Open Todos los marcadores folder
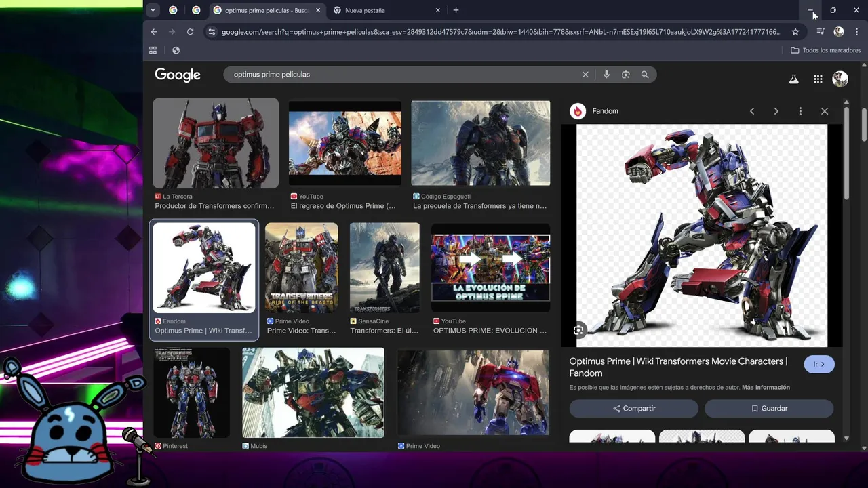868x488 pixels. click(825, 50)
